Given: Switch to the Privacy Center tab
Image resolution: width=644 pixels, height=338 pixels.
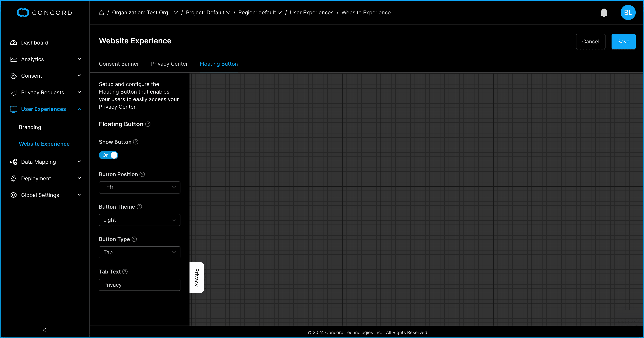Looking at the screenshot, I should click(169, 64).
